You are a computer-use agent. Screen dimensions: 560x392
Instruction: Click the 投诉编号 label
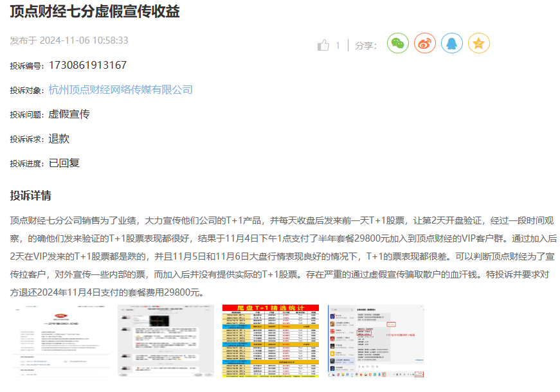tap(27, 66)
